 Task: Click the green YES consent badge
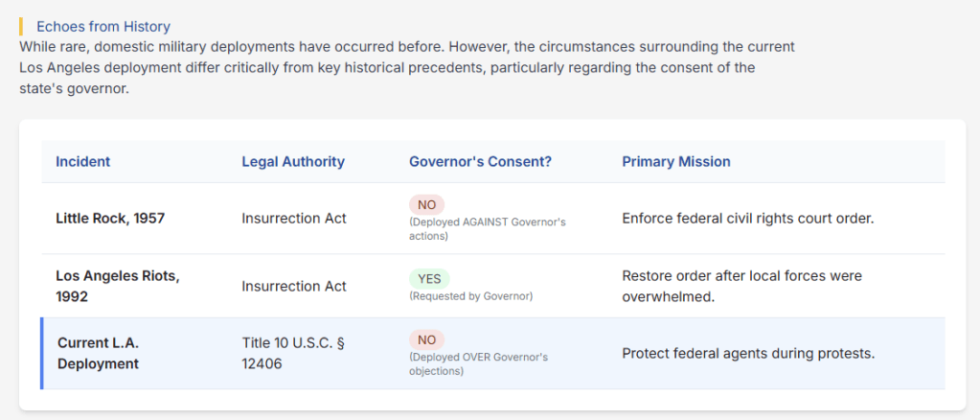tap(429, 278)
